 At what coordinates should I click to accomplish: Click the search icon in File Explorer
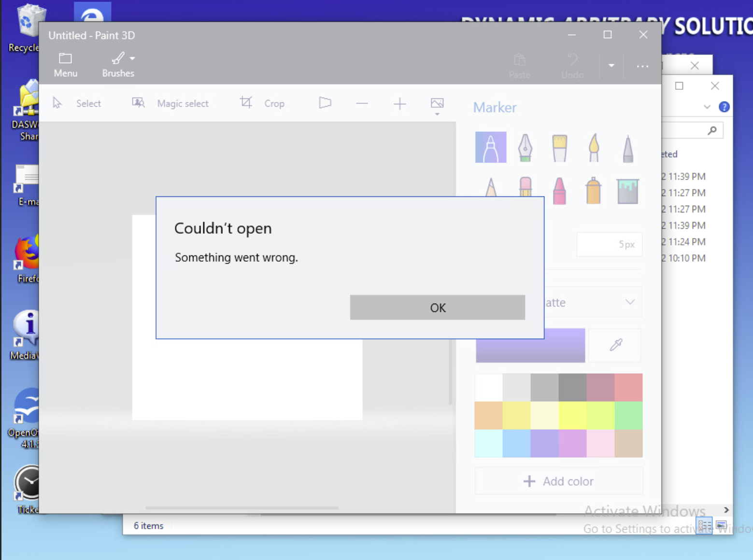[712, 130]
